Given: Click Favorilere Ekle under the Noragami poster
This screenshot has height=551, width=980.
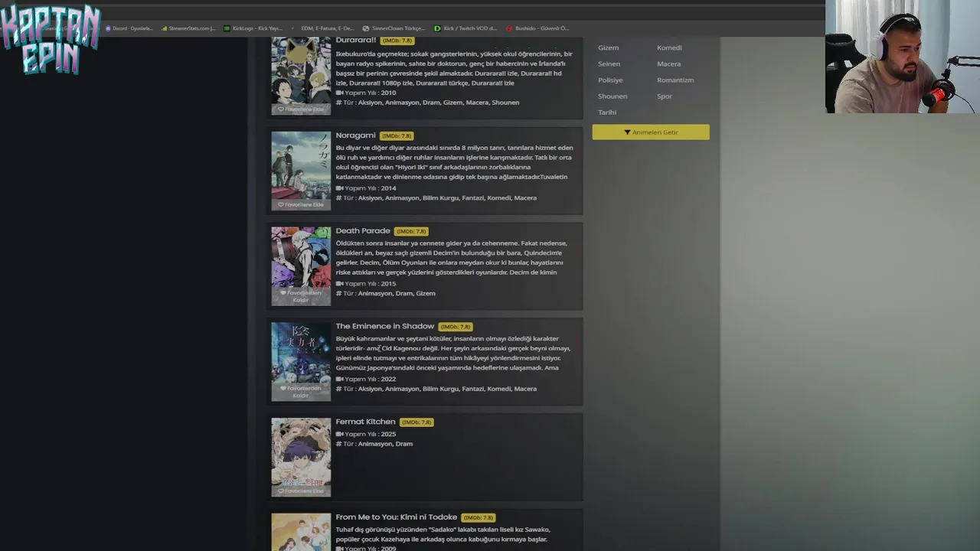Looking at the screenshot, I should coord(301,204).
